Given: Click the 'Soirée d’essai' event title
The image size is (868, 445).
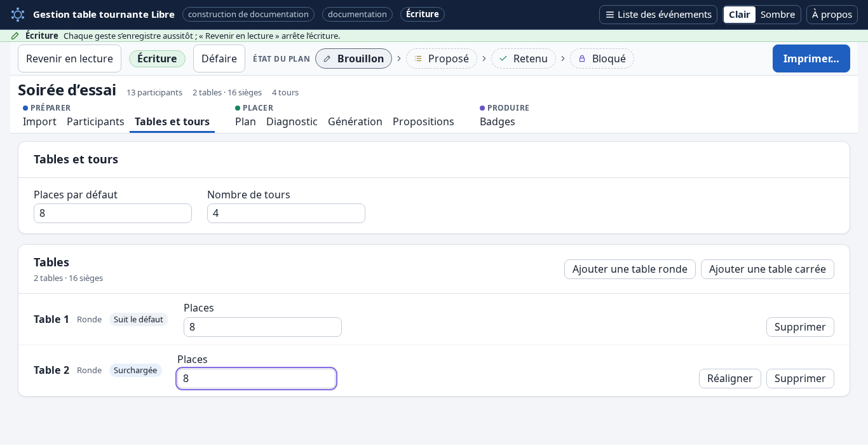Looking at the screenshot, I should 67,90.
